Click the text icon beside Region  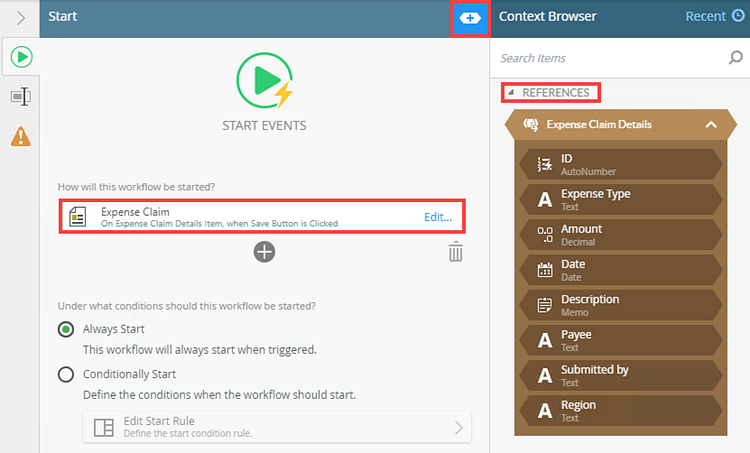click(x=544, y=410)
